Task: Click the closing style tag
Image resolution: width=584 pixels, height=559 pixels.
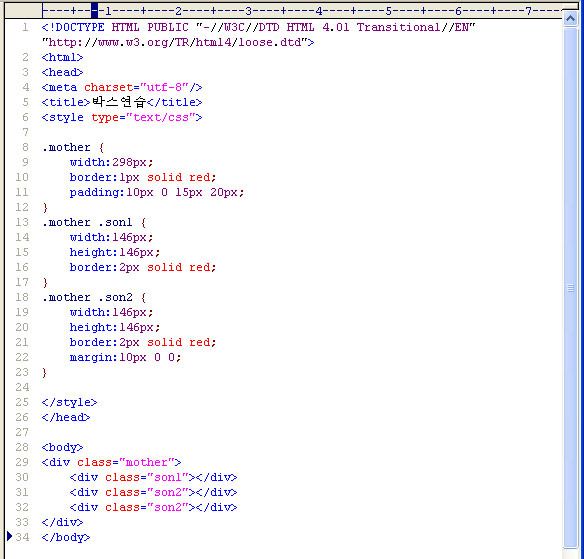Action: pyautogui.click(x=69, y=402)
